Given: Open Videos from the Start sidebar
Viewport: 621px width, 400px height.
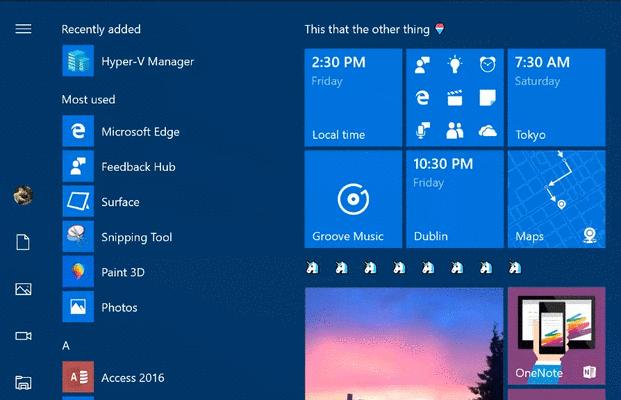Looking at the screenshot, I should point(23,336).
